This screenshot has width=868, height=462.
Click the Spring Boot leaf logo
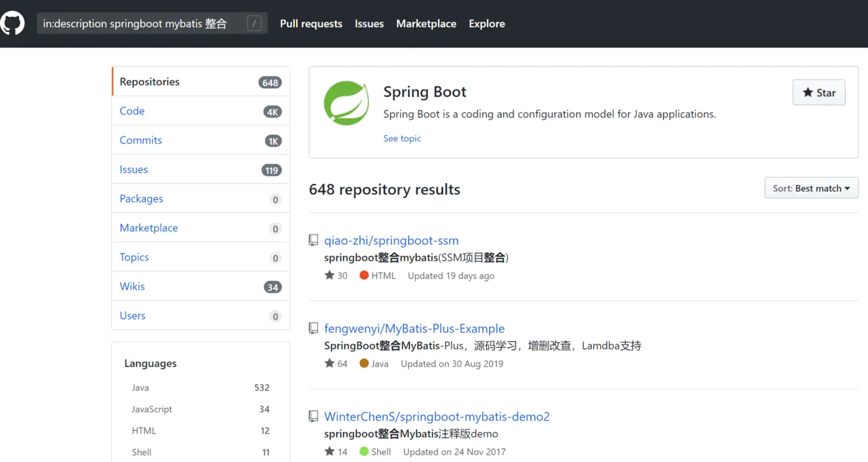click(x=346, y=102)
